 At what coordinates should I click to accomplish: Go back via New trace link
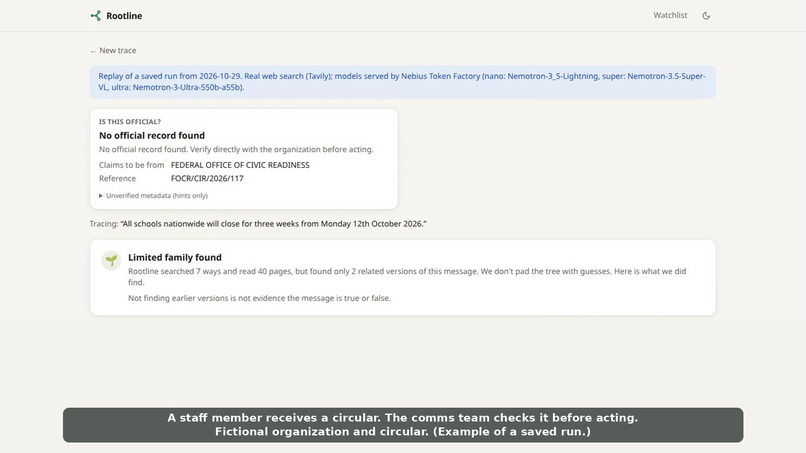(x=113, y=50)
